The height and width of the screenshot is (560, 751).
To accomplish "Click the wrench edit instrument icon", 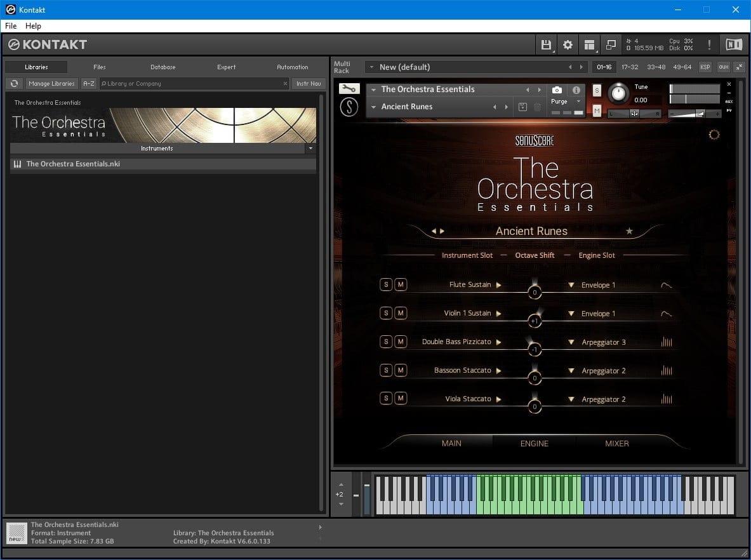I will [349, 89].
